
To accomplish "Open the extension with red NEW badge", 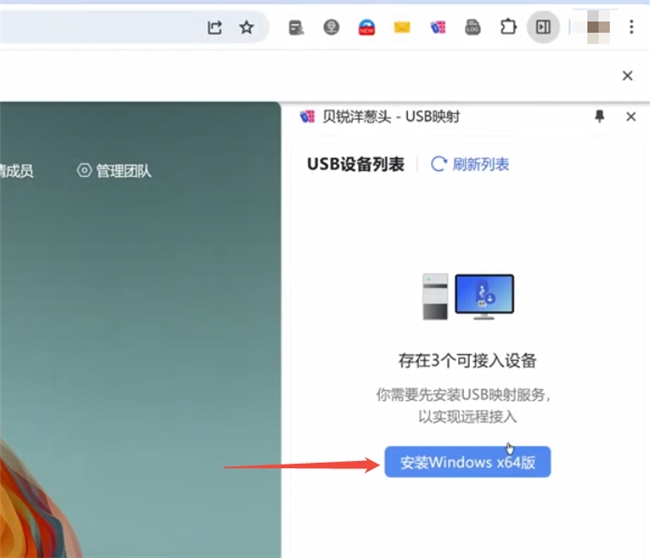I will tap(367, 28).
